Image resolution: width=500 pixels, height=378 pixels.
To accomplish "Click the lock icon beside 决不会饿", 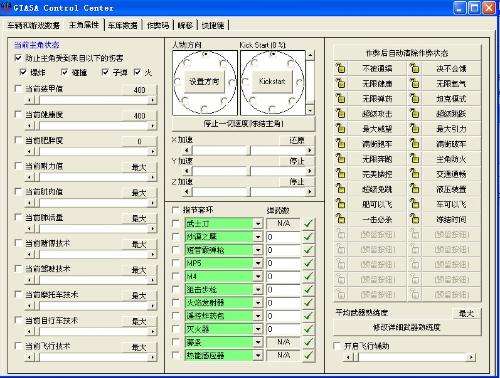I will click(415, 68).
